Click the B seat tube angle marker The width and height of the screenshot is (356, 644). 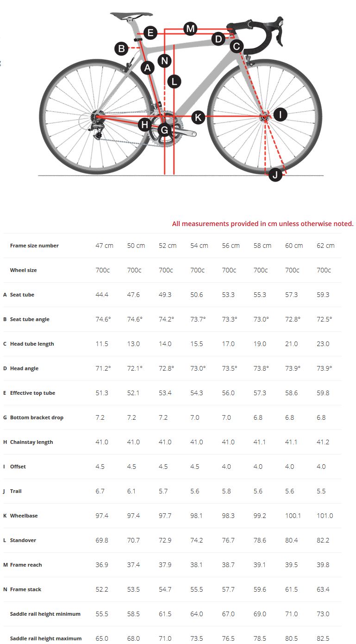point(122,48)
